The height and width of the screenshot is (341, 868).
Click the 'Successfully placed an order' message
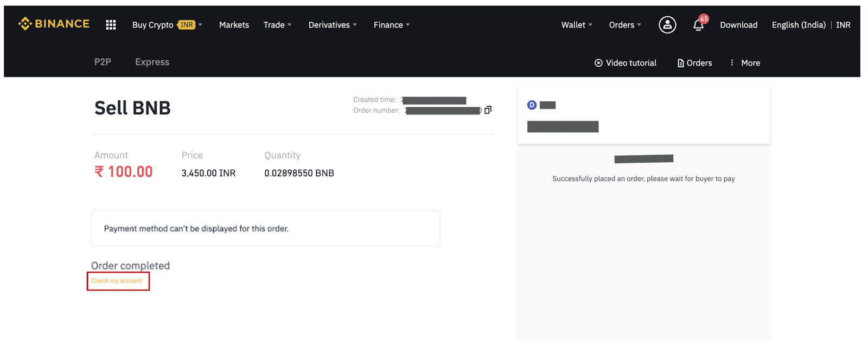tap(643, 178)
